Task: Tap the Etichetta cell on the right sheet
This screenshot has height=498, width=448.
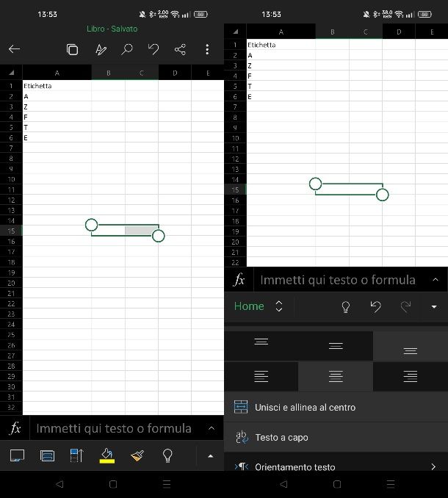Action: pos(281,45)
